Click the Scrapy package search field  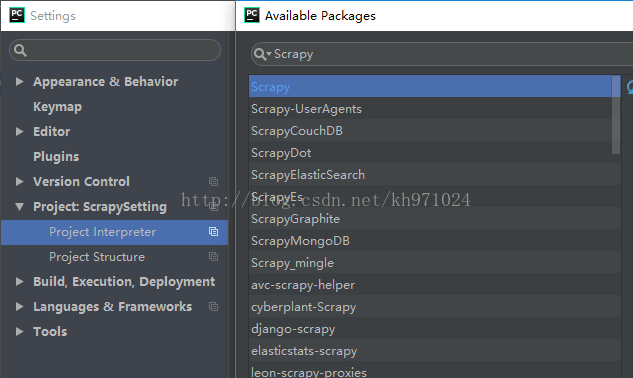click(442, 54)
